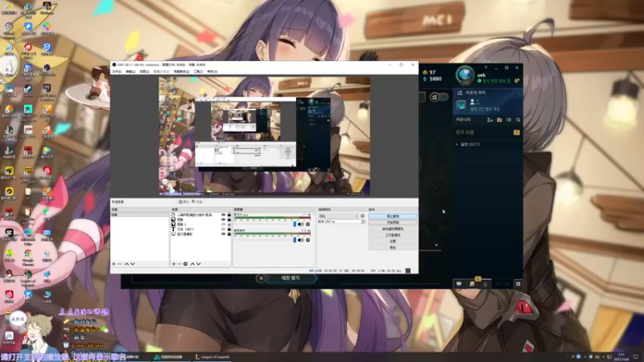The image size is (644, 362).
Task: Toggle lock for the 显示器捕获 source
Action: [229, 234]
